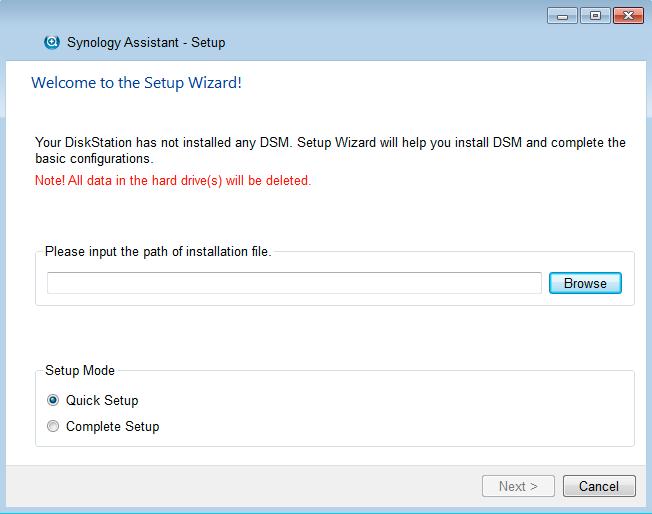Cancel the Setup Wizard
This screenshot has width=652, height=514.
(x=599, y=486)
